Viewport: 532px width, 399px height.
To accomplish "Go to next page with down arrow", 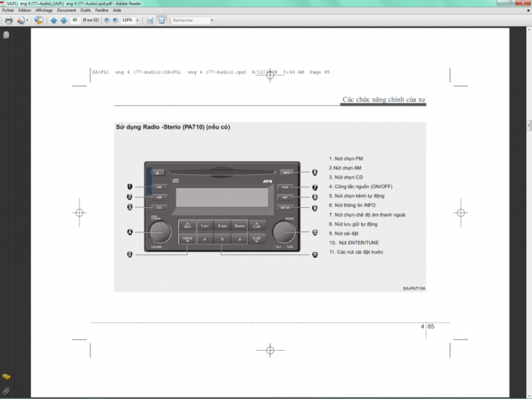I will click(64, 21).
